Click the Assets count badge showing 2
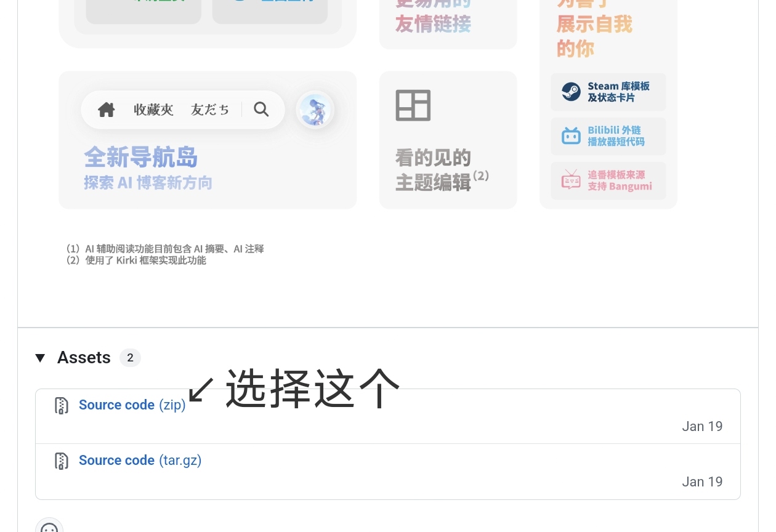This screenshot has width=776, height=532. point(130,358)
